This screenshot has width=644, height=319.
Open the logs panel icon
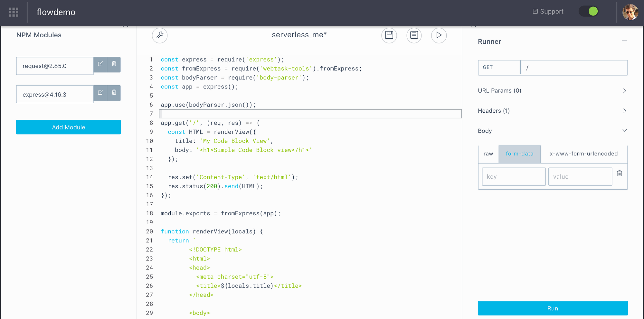coord(414,35)
